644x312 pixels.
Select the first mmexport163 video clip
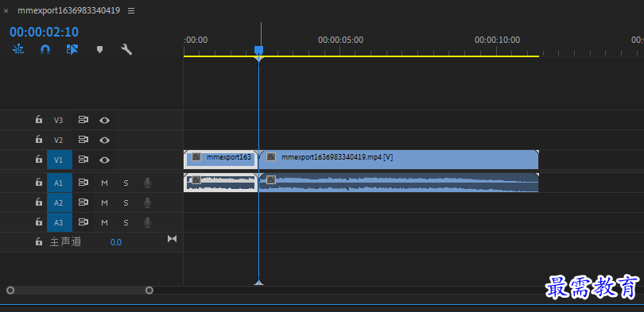pyautogui.click(x=220, y=160)
